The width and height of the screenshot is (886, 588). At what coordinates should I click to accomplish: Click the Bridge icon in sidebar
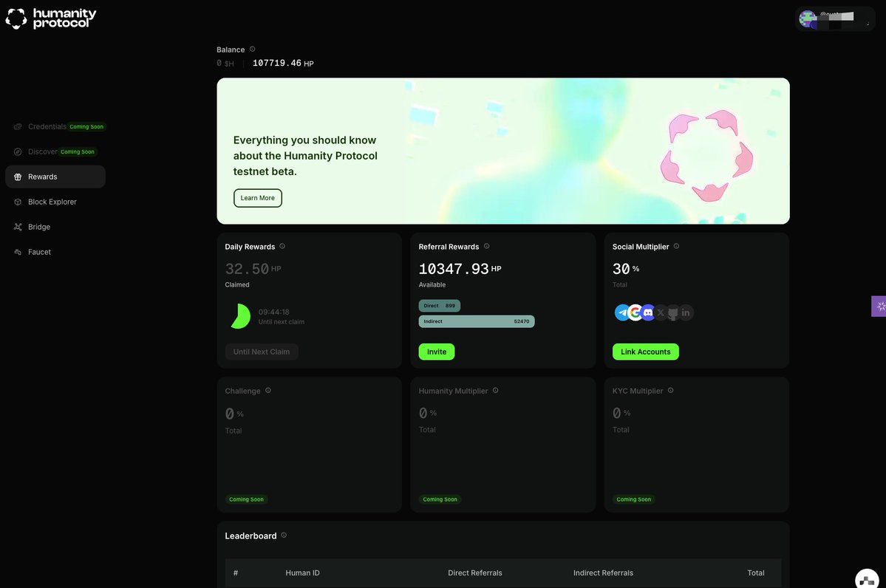pyautogui.click(x=18, y=227)
